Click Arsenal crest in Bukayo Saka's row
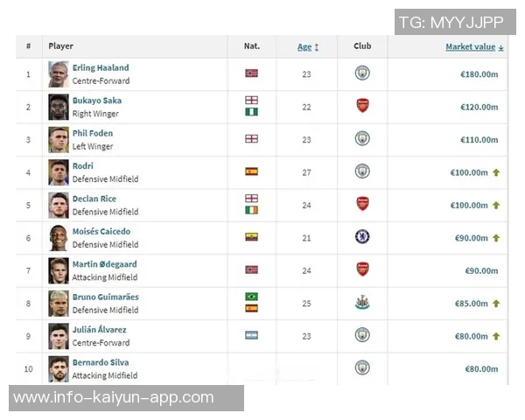The image size is (525, 420). click(362, 106)
